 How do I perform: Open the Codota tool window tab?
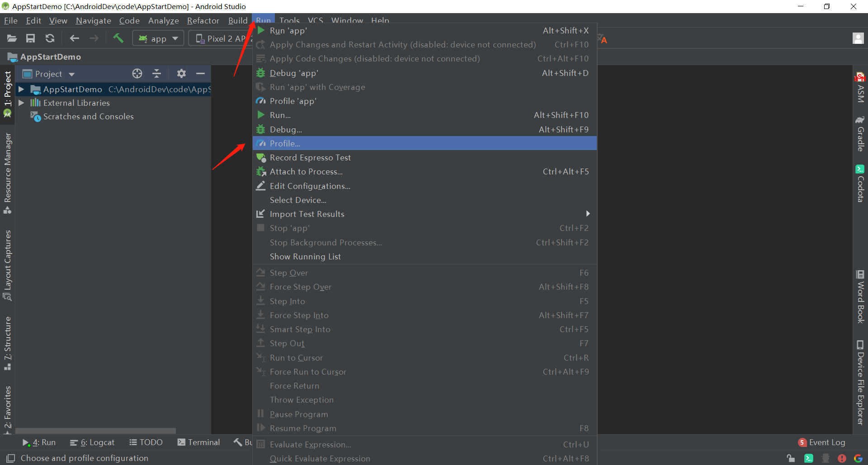860,183
